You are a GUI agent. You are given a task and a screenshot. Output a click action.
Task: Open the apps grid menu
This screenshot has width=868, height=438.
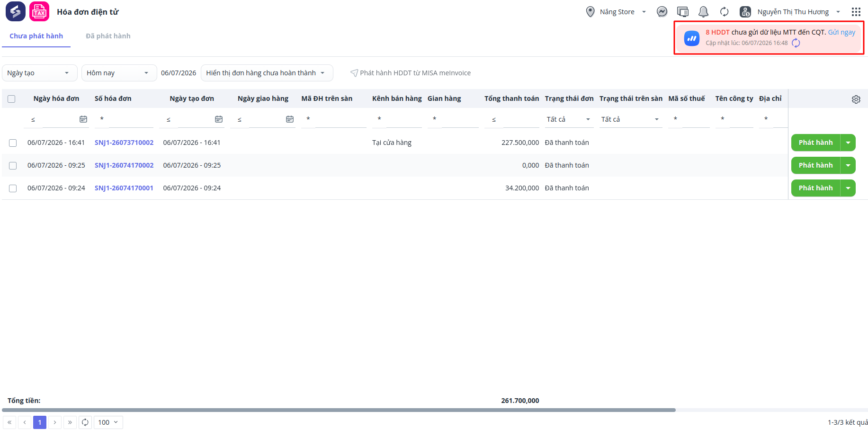pyautogui.click(x=856, y=12)
